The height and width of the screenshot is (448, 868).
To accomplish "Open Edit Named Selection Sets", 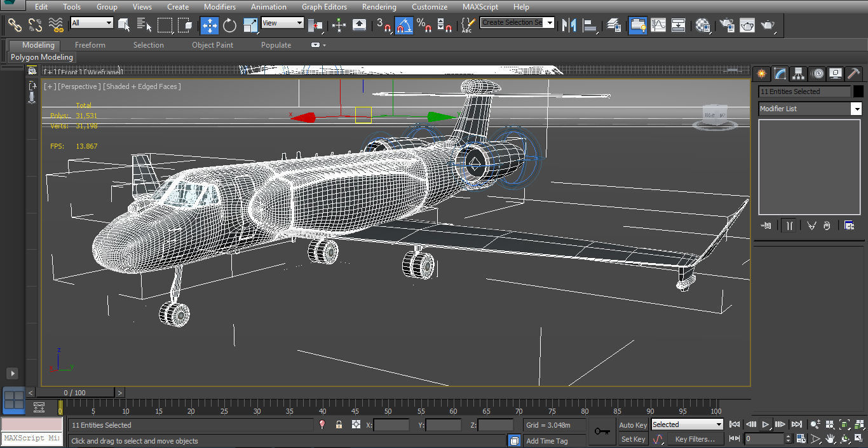I will point(467,25).
